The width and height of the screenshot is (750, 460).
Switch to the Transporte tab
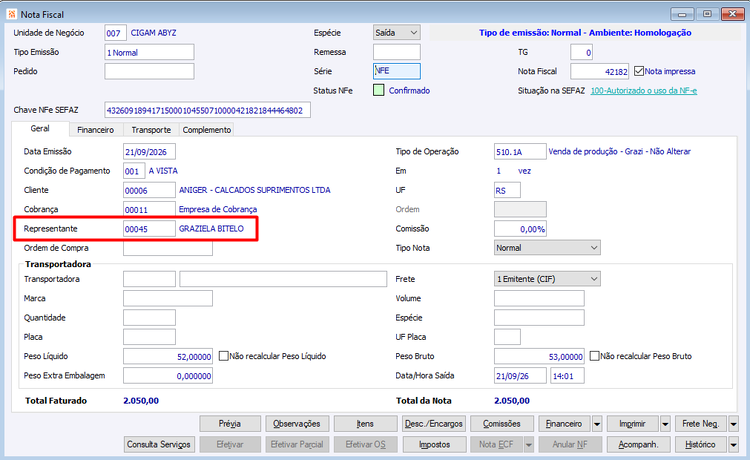[151, 130]
